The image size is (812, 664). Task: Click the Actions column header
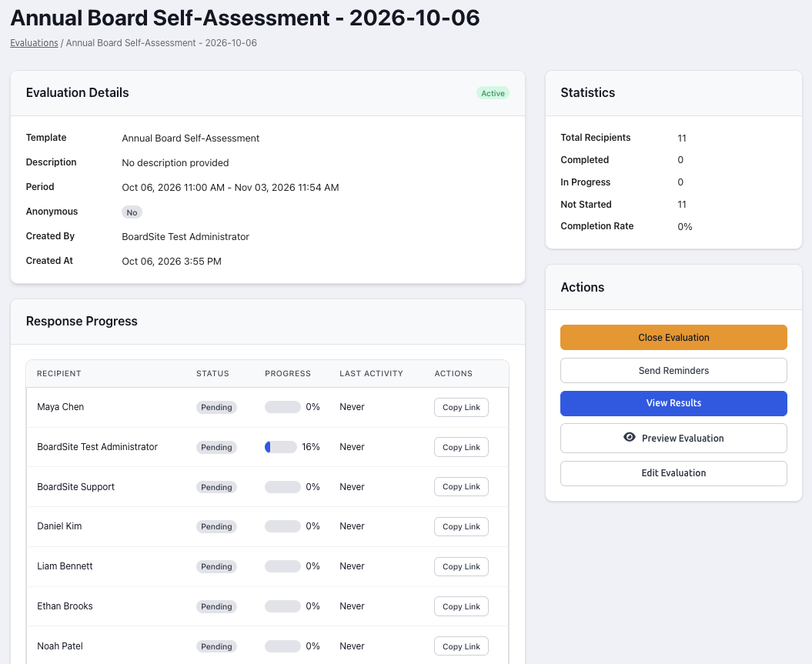tap(453, 374)
